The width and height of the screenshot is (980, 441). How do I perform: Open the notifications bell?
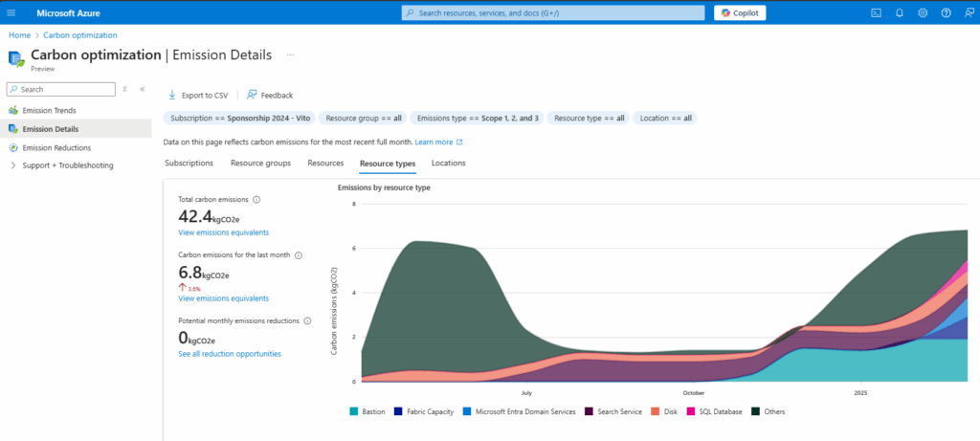pos(900,12)
